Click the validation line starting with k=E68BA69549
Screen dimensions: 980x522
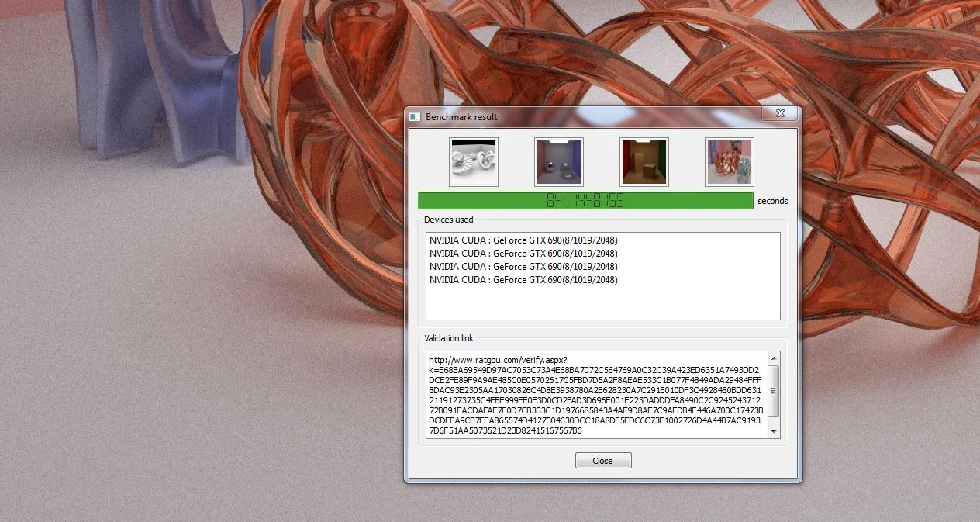[594, 370]
